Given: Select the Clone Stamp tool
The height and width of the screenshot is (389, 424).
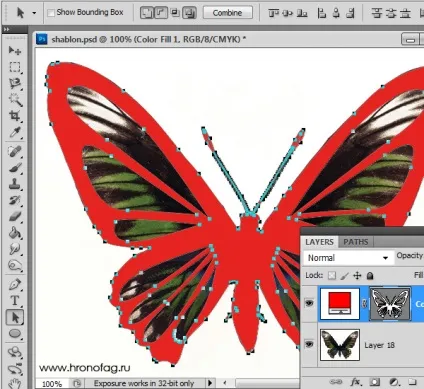Looking at the screenshot, I should (x=14, y=184).
